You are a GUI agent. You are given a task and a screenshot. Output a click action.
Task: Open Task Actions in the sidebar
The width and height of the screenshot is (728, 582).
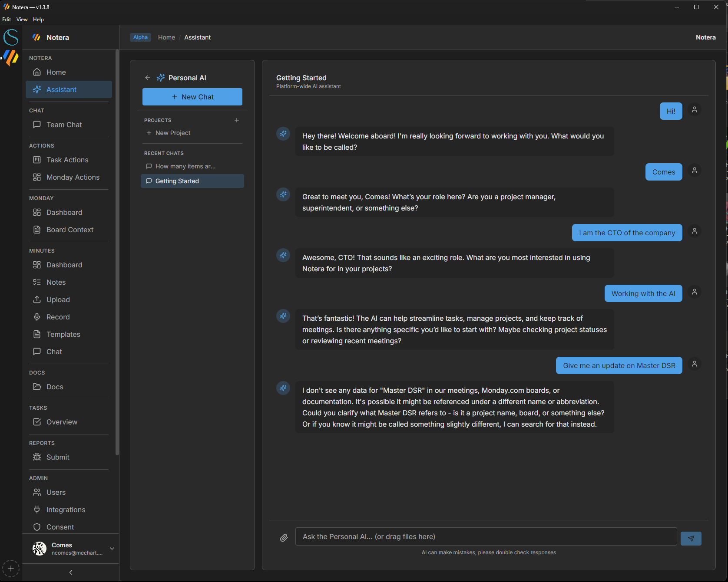point(67,160)
